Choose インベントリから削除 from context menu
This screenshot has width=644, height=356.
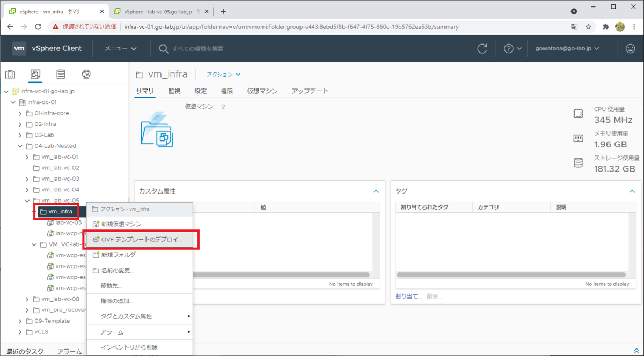(139, 347)
